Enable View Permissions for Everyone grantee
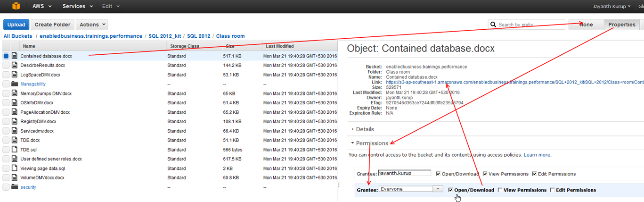644x202 pixels. pos(500,190)
